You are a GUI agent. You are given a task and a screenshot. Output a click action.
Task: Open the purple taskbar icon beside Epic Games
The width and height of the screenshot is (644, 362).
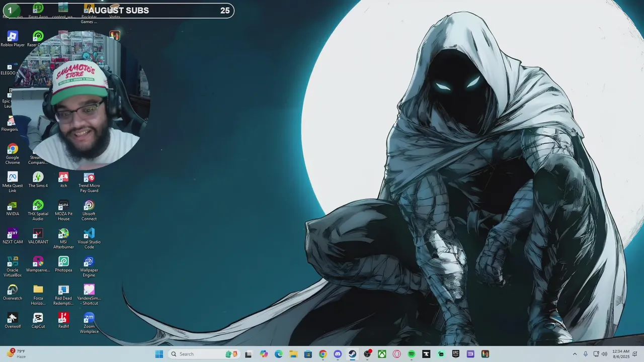coord(470,354)
